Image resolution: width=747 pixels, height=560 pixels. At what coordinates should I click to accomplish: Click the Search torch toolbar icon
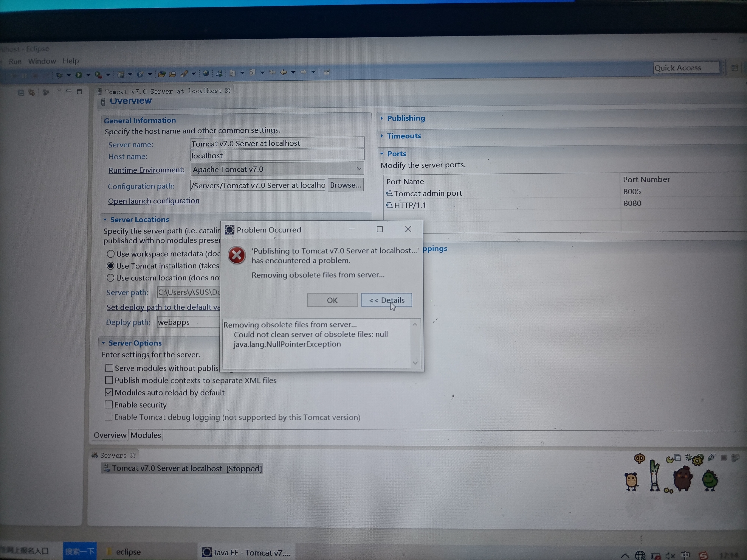coord(184,74)
